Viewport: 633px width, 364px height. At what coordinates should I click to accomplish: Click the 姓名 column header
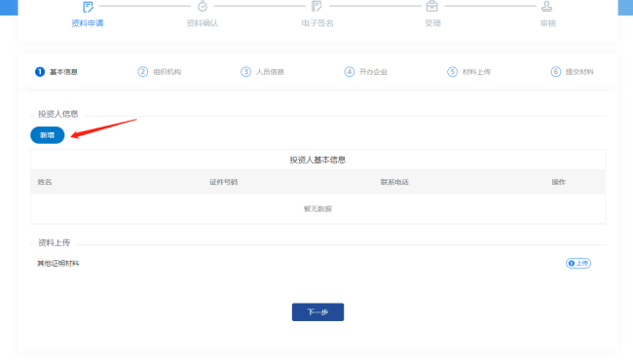[45, 182]
